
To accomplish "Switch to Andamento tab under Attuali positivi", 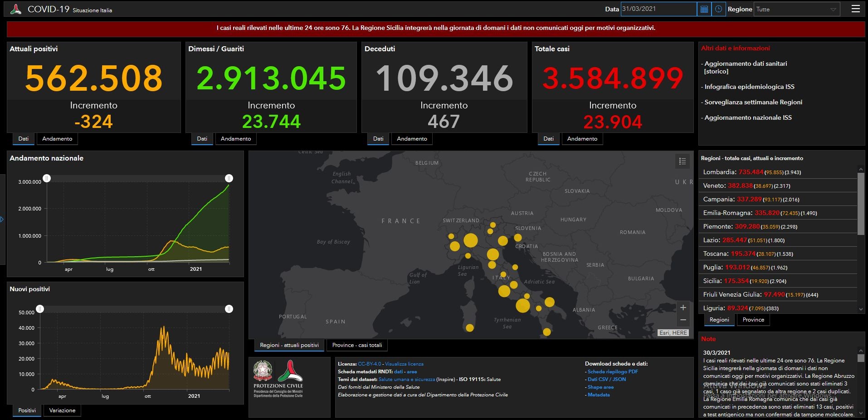I will [57, 139].
